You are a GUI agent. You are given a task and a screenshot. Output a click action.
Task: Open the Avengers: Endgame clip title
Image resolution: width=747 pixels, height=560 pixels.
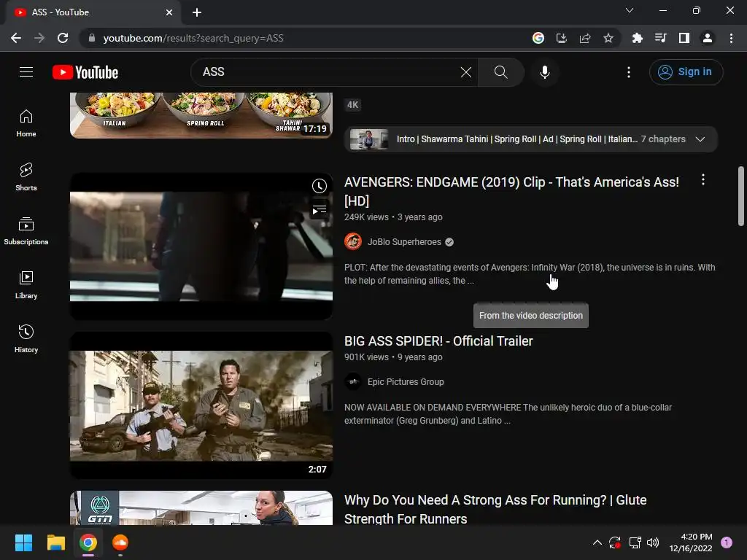click(x=511, y=192)
